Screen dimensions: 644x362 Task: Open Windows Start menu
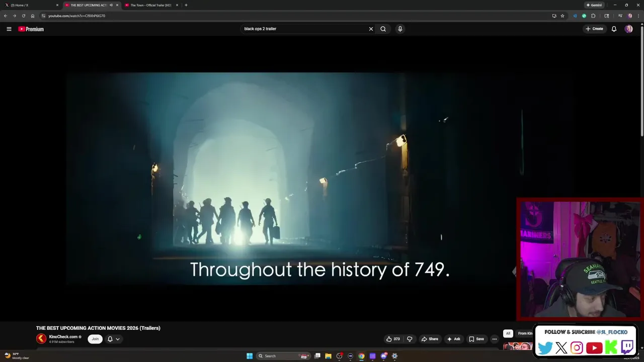click(x=250, y=356)
